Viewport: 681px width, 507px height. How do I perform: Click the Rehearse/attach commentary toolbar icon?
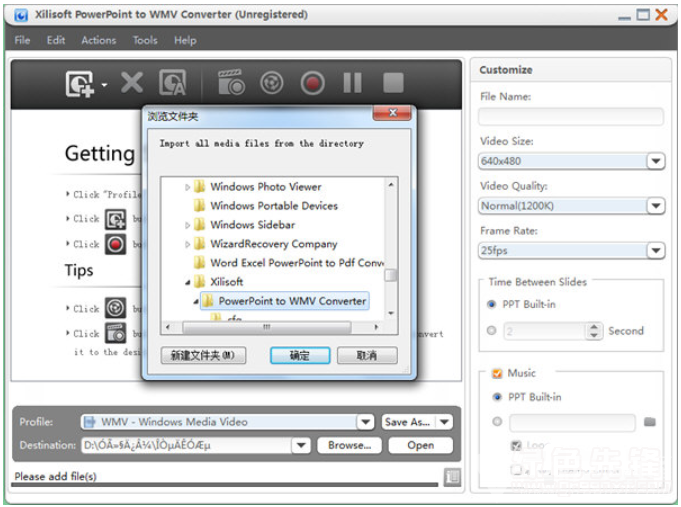tap(172, 83)
